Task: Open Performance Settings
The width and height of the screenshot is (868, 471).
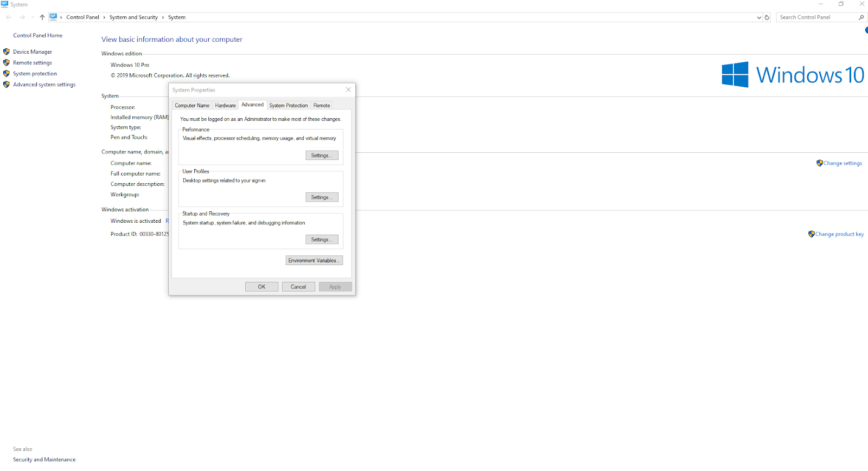Action: tap(322, 156)
